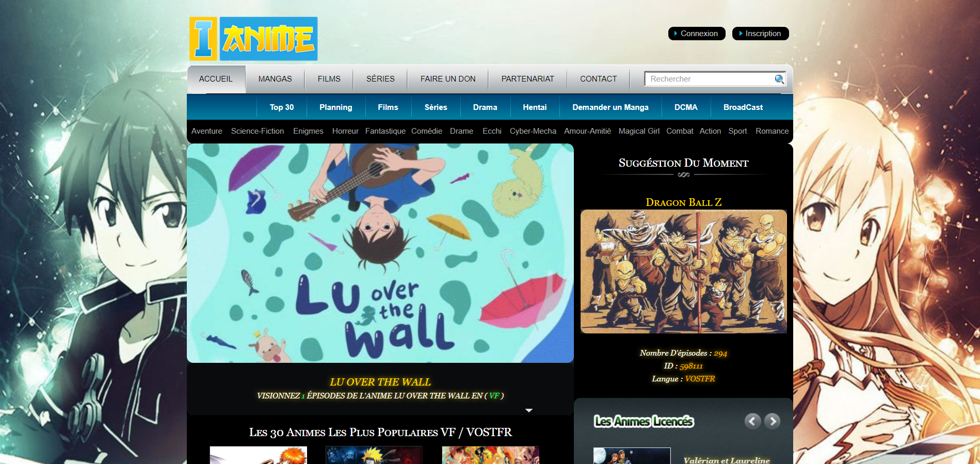This screenshot has width=980, height=464.
Task: Filter by the Cyber-Mecha genre
Action: pyautogui.click(x=533, y=131)
